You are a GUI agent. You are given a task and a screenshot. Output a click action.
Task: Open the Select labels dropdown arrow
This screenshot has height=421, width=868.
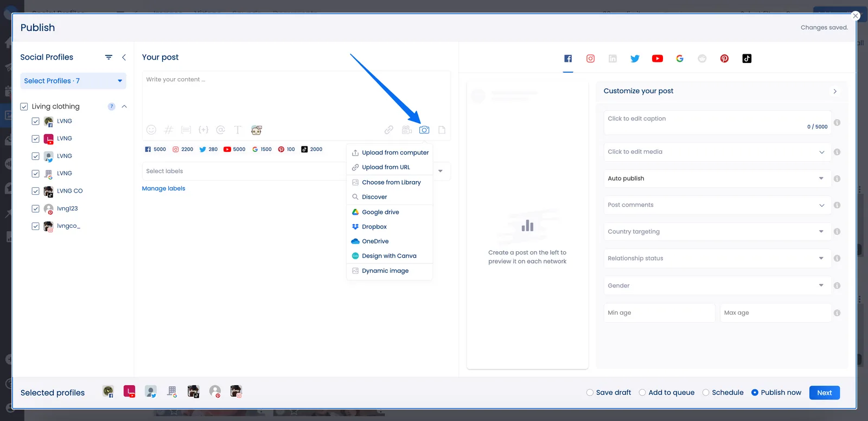pyautogui.click(x=441, y=171)
